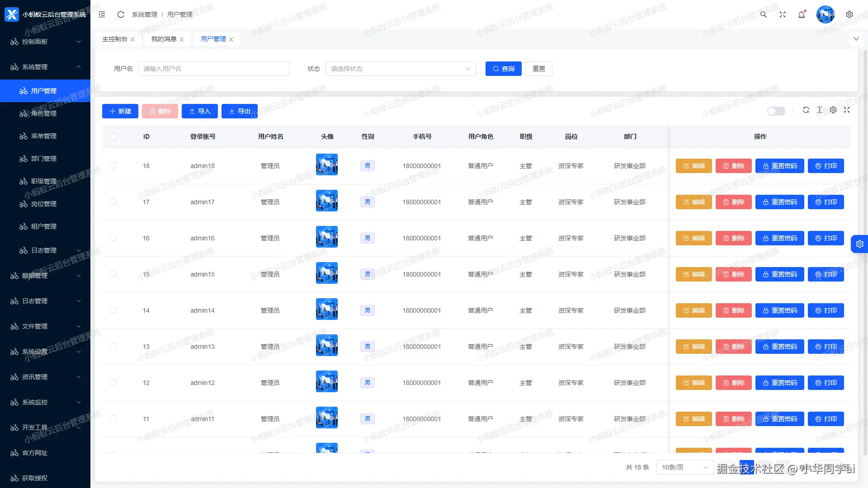This screenshot has width=868, height=488.
Task: Click the table refresh icon
Action: [806, 110]
